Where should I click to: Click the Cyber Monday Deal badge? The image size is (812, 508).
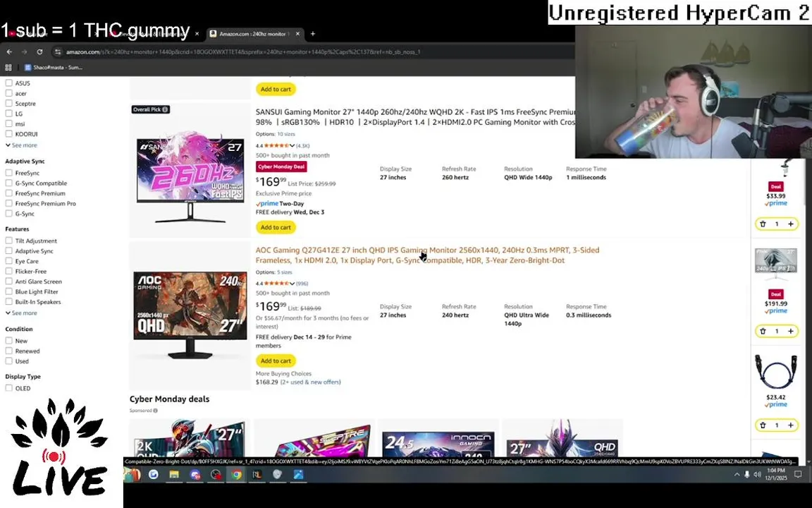(281, 167)
